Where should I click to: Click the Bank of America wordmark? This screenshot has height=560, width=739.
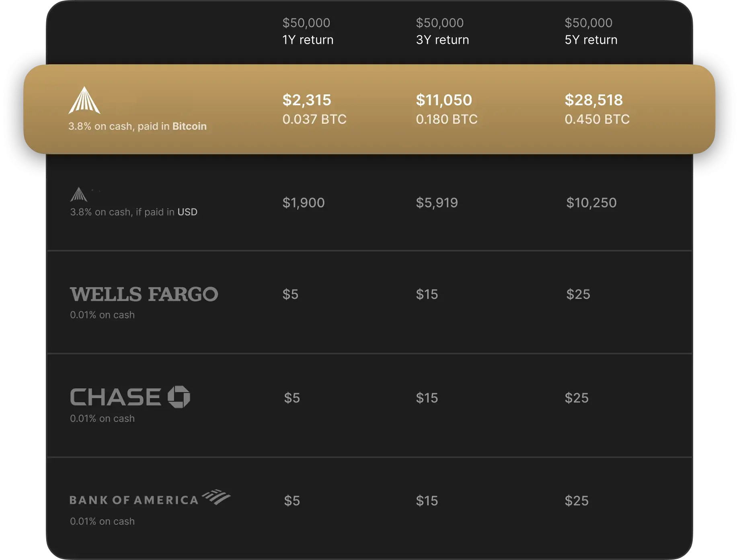click(x=134, y=500)
